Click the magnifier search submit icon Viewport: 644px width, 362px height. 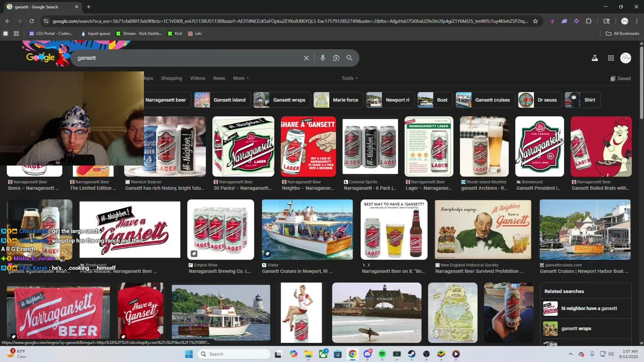(349, 58)
